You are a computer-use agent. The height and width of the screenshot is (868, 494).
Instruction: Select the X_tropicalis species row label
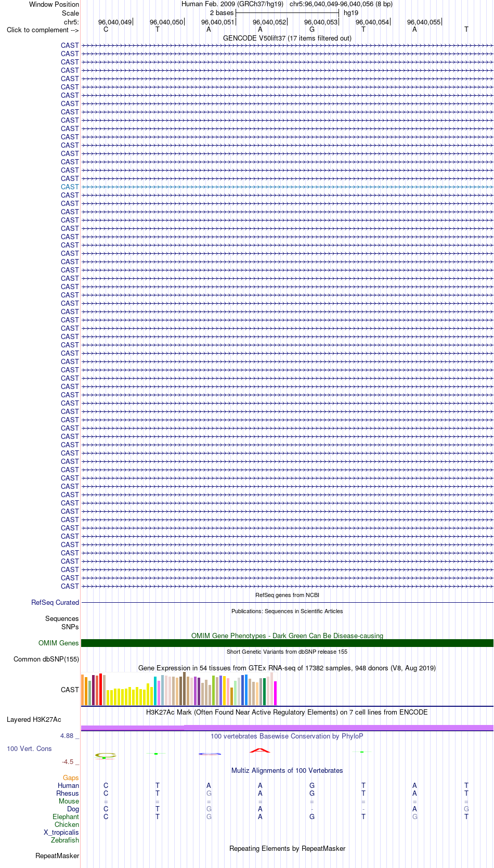coord(61,832)
